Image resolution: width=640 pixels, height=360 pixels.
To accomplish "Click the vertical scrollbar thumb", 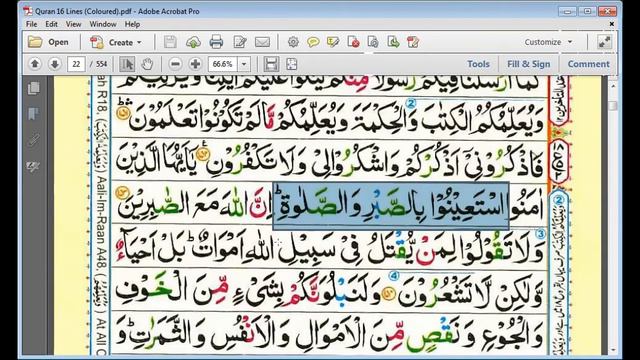I will (x=613, y=106).
